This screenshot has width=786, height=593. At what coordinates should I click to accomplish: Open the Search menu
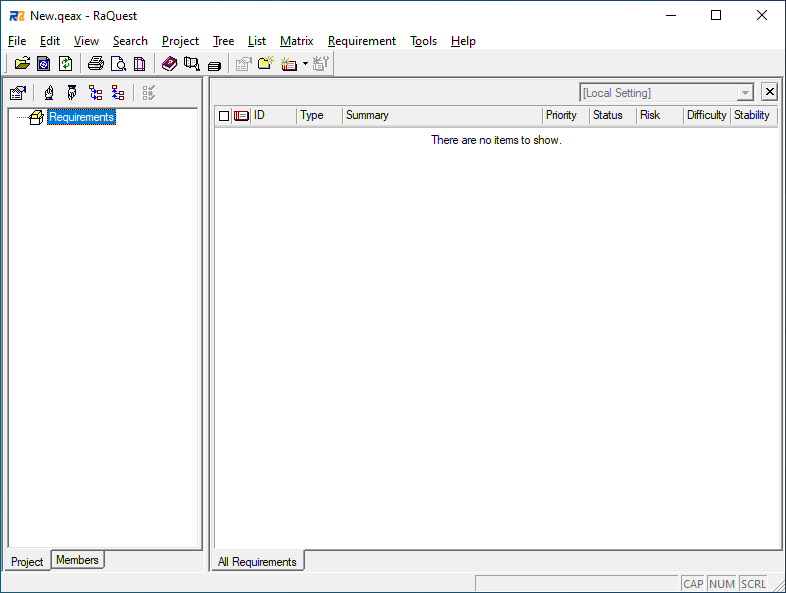(130, 41)
